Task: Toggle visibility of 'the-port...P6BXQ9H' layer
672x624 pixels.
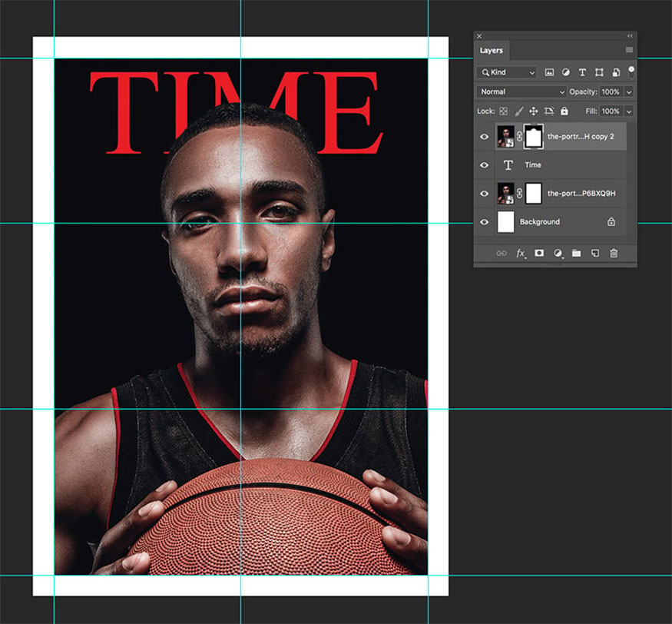Action: click(x=485, y=194)
